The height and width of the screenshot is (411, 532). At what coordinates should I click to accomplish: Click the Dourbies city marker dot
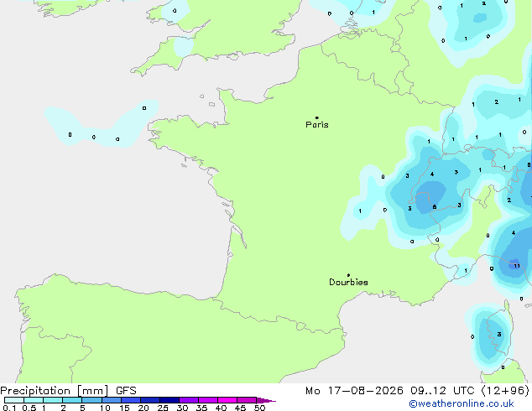348,275
